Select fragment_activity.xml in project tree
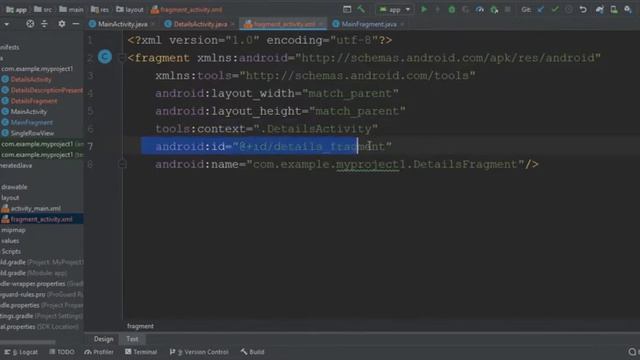This screenshot has height=360, width=640. pyautogui.click(x=37, y=219)
